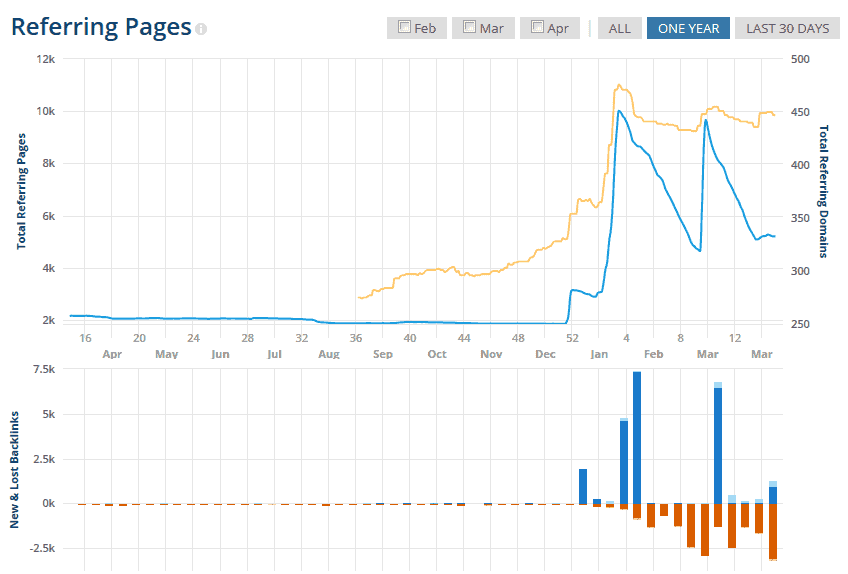Click the orange line's highest peak
848x574 pixels.
pyautogui.click(x=619, y=85)
